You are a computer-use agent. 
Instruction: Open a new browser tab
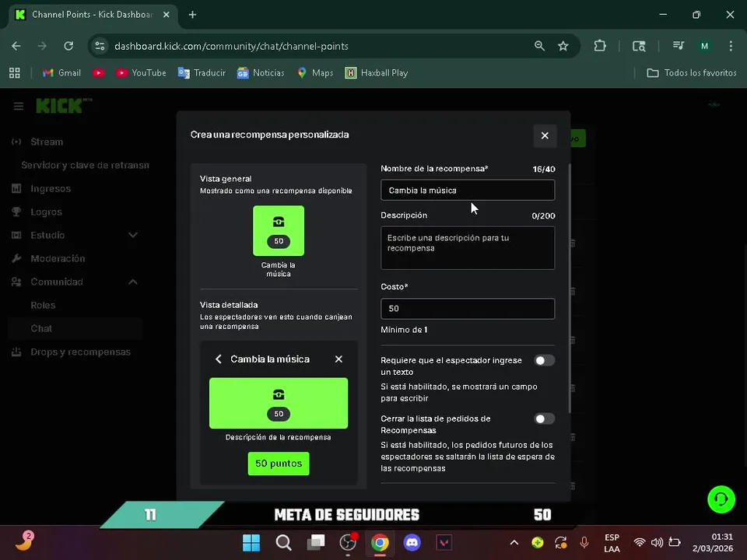tap(192, 15)
